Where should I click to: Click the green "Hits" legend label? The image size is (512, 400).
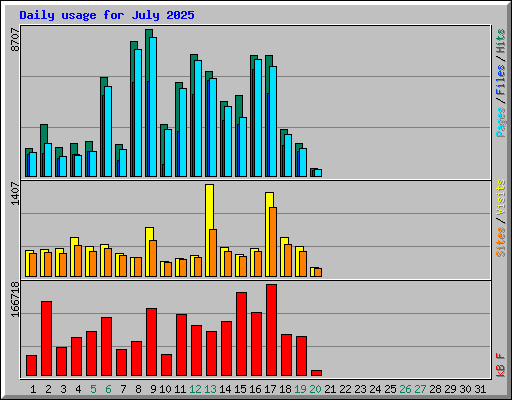[x=501, y=41]
